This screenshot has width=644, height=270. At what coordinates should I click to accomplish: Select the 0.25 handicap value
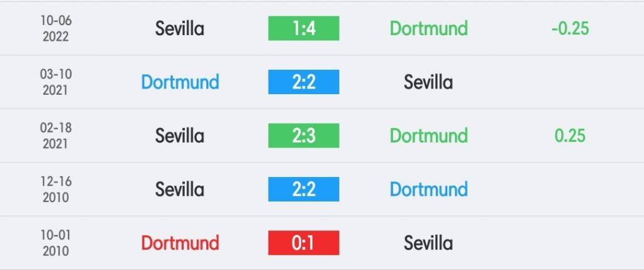(570, 136)
